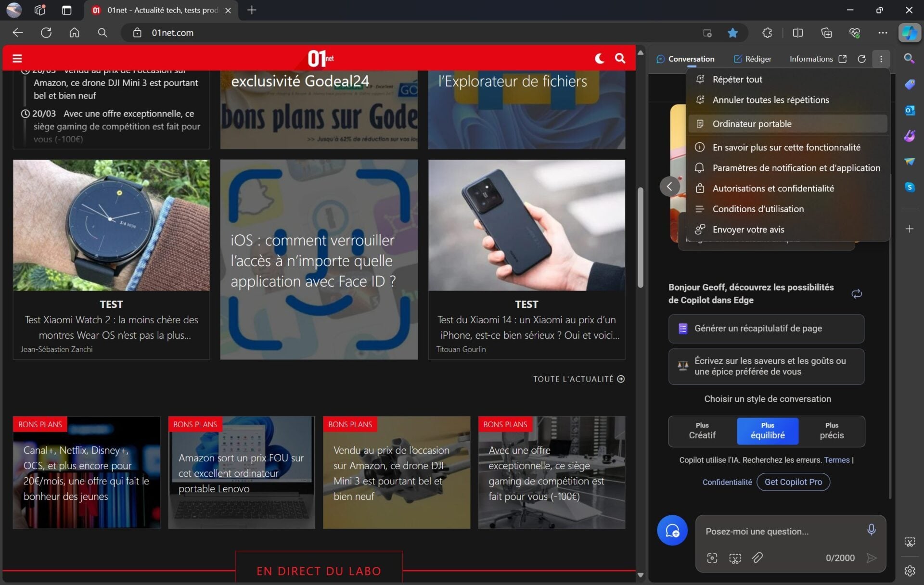Click the 01net search magnifier icon
924x585 pixels.
620,58
